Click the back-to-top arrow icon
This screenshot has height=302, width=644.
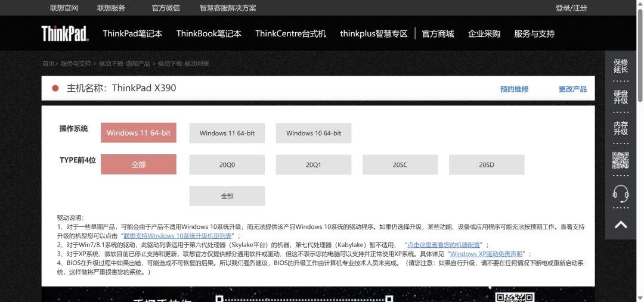[x=621, y=225]
